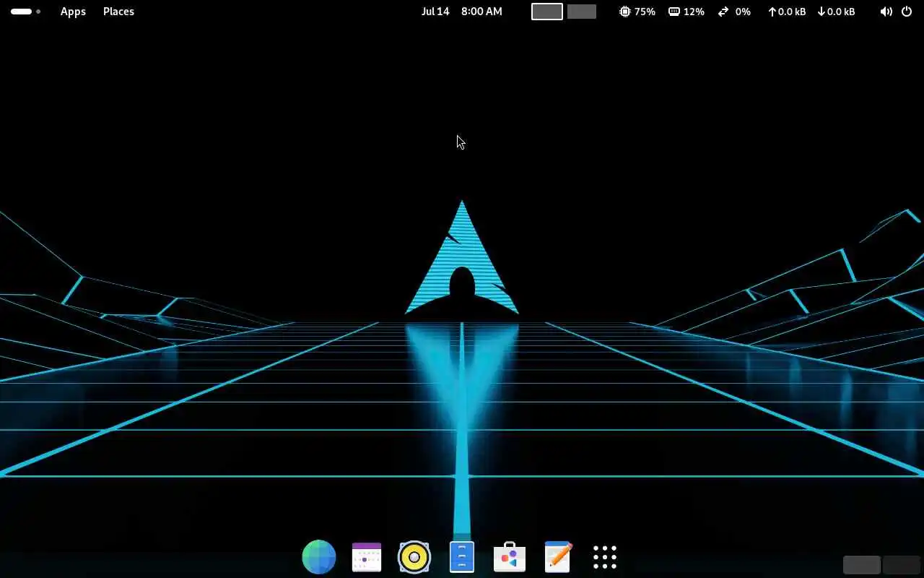The width and height of the screenshot is (924, 578).
Task: Open the power menu icon in top bar
Action: pyautogui.click(x=907, y=12)
